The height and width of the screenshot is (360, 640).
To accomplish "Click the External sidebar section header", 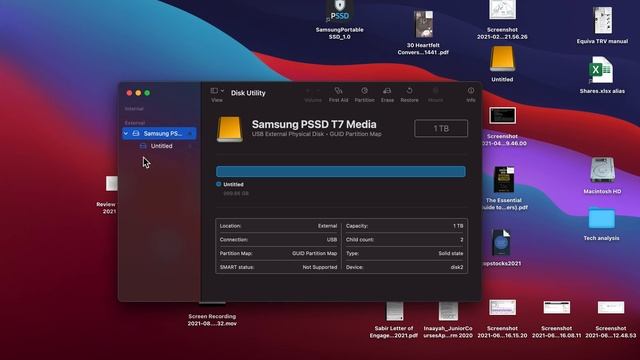I will (x=135, y=122).
